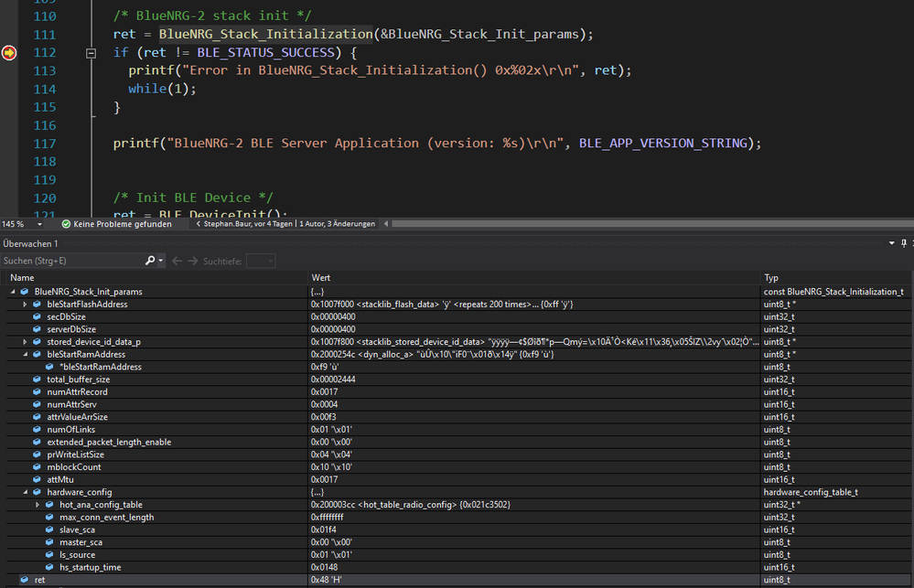The image size is (914, 588).
Task: Click the breakpoint marker on line 112
Action: [9, 53]
